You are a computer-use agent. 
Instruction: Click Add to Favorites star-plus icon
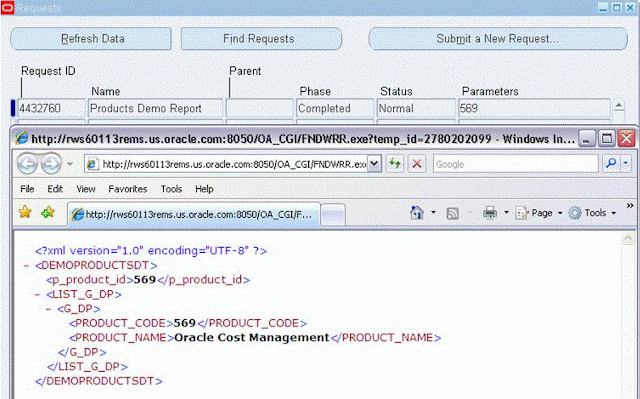48,212
